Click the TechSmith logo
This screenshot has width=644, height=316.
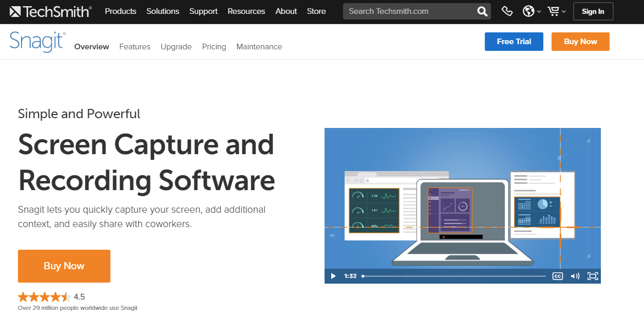(x=50, y=11)
